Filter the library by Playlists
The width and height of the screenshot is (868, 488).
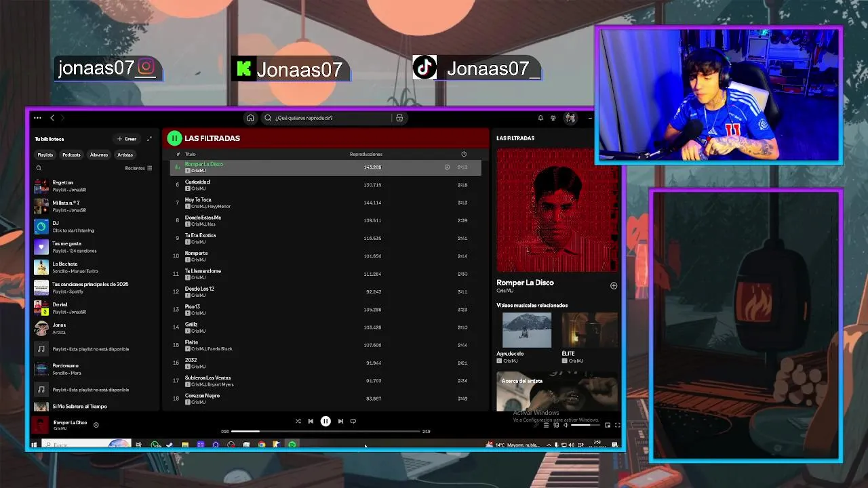point(45,155)
